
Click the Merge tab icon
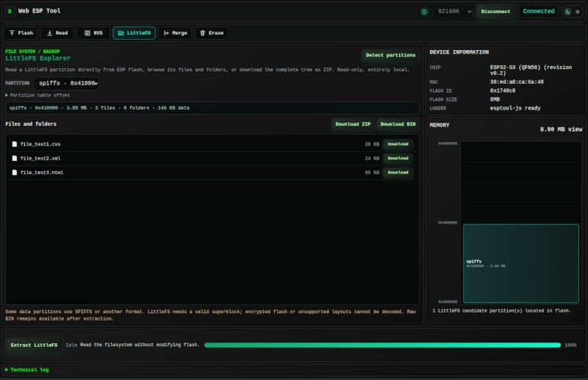pyautogui.click(x=166, y=33)
